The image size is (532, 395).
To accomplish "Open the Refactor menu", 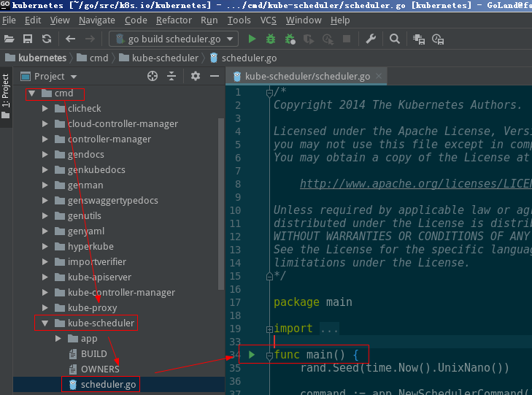I will 174,20.
